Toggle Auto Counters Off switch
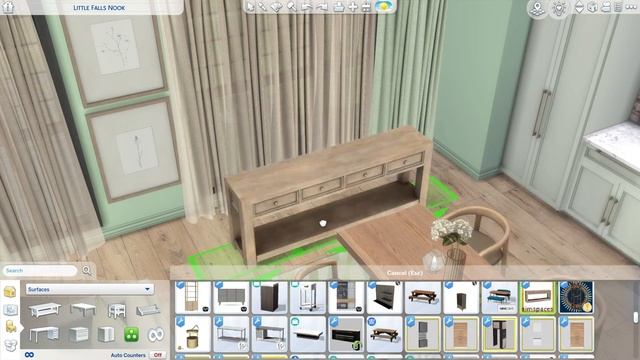The height and width of the screenshot is (360, 640). point(158,355)
